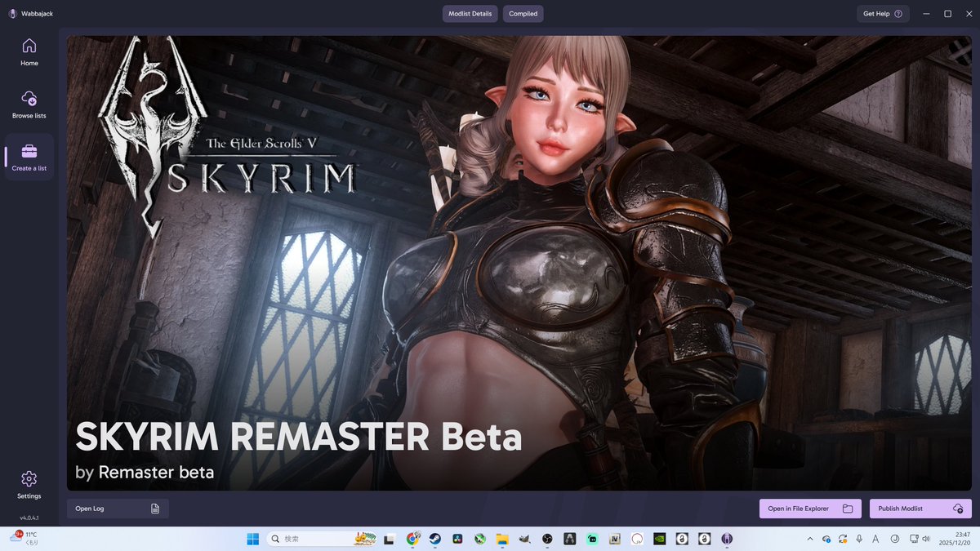The width and height of the screenshot is (980, 551).
Task: Open File Explorer from the taskbar
Action: click(x=502, y=539)
